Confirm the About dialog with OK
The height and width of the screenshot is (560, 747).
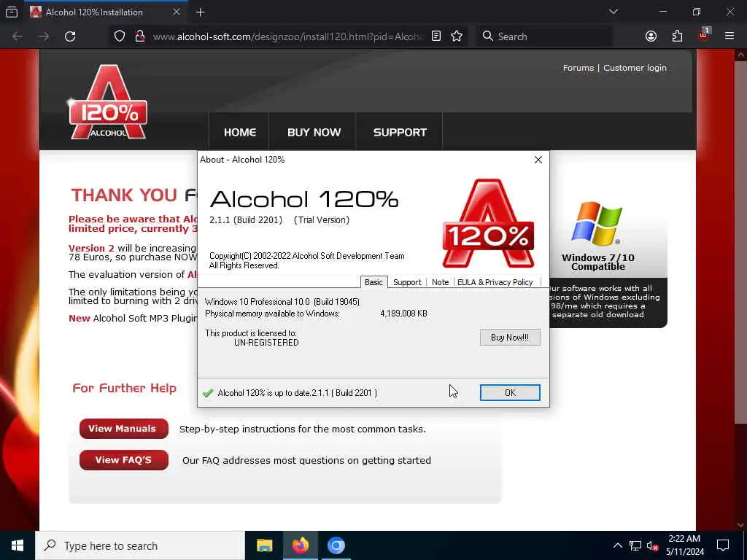coord(510,392)
